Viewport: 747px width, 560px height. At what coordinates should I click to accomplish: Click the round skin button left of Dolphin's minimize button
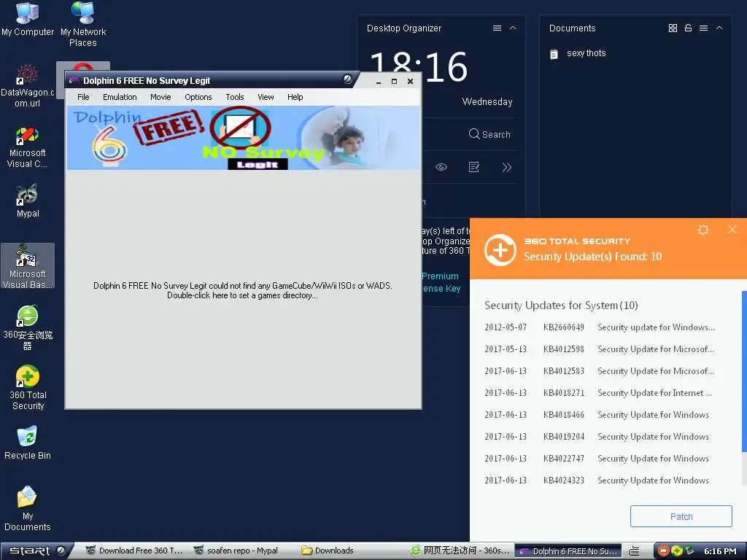pyautogui.click(x=348, y=79)
